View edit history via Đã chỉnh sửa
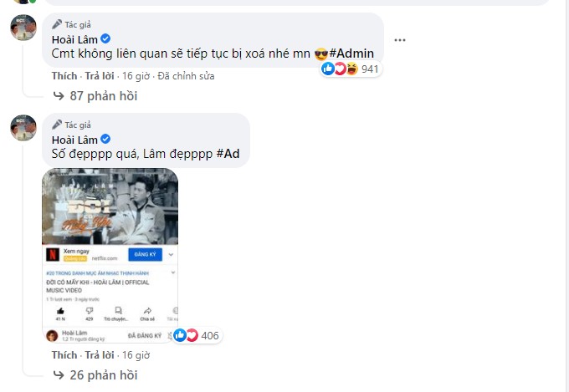Screen dimensions: 569x392 [186, 76]
